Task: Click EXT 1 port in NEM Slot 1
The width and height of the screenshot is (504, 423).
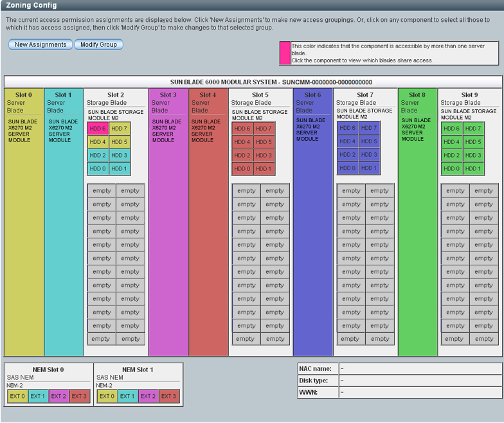Action: [127, 396]
